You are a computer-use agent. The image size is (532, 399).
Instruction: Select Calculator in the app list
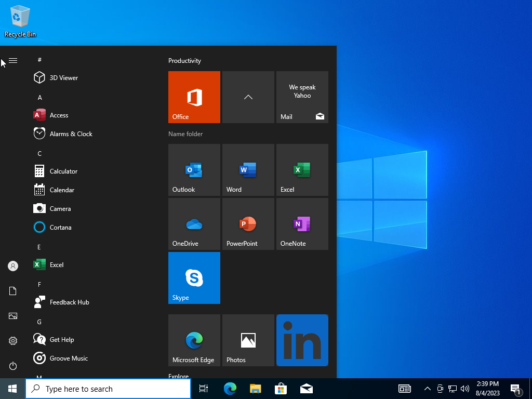[63, 171]
